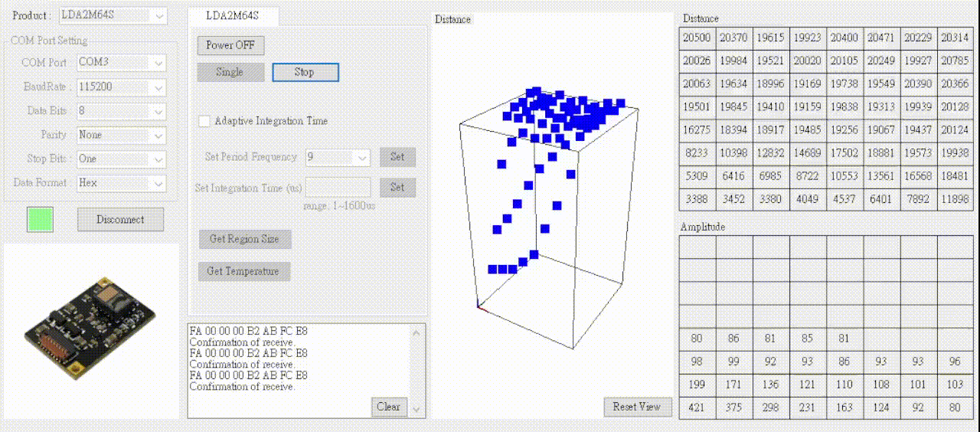Expand the Data Format dropdown

158,183
